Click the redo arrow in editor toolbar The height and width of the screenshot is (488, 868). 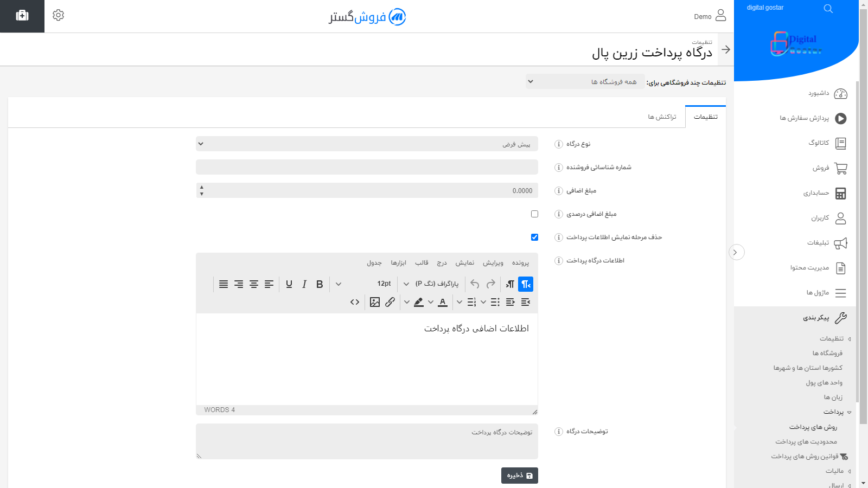tap(491, 284)
